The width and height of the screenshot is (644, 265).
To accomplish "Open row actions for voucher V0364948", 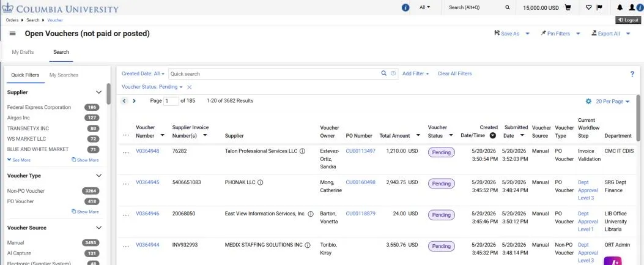I will point(125,152).
